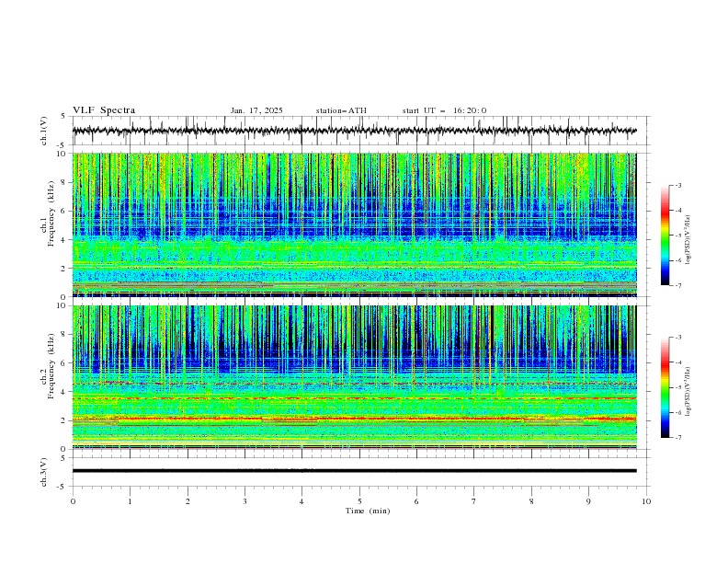Click the log(PSD) label beside ch.2 colorbar
The height and width of the screenshot is (563, 728).
[x=688, y=391]
